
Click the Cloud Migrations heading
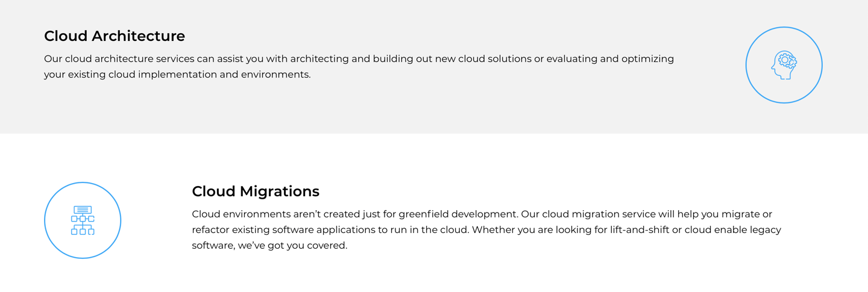click(256, 191)
